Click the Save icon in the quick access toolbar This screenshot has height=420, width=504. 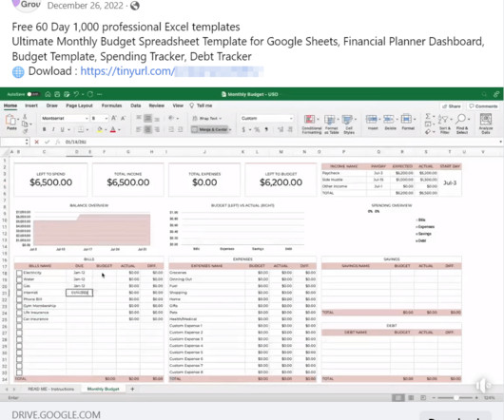click(57, 94)
